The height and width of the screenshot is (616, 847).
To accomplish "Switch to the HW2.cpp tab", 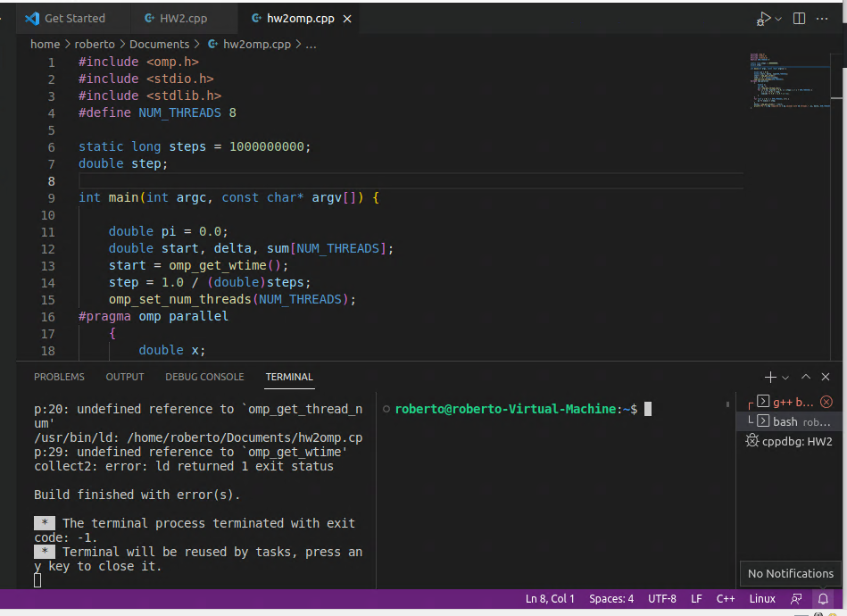I will pos(181,18).
